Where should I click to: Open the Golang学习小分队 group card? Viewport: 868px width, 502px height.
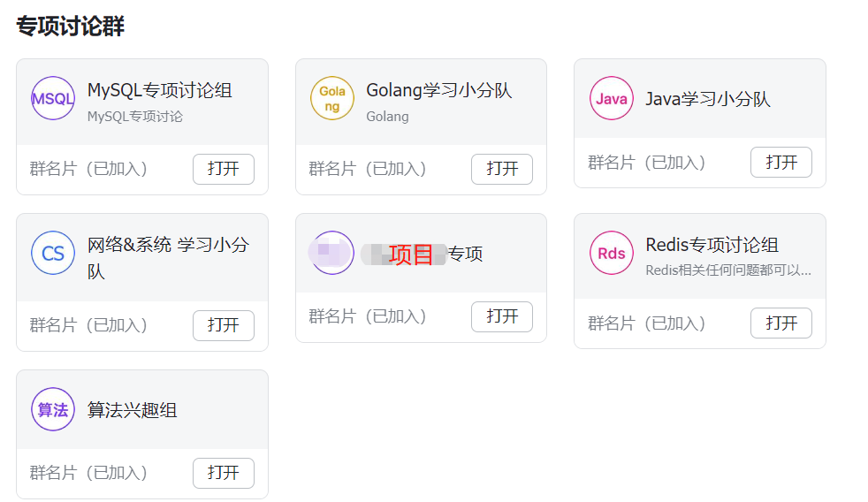501,169
